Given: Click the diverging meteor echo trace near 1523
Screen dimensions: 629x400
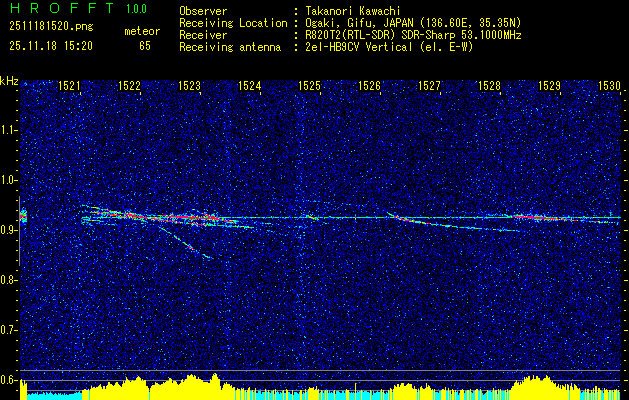Looking at the screenshot, I should [187, 243].
